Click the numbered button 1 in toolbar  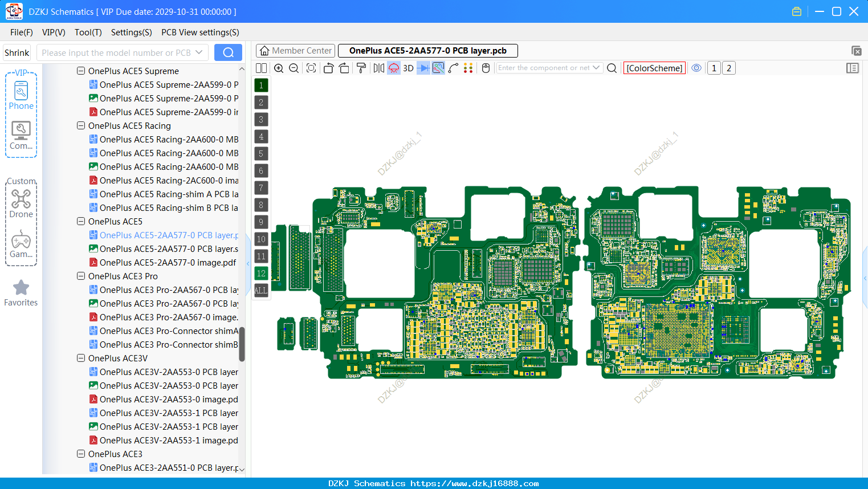(714, 68)
